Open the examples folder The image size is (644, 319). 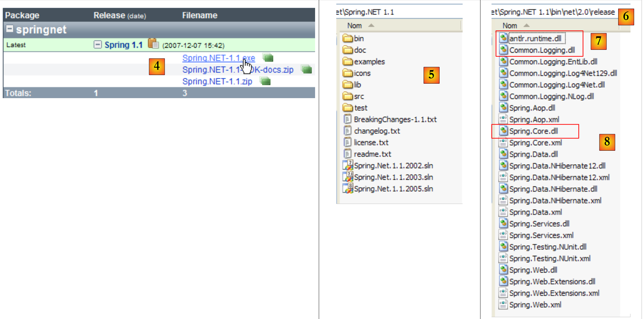point(369,62)
